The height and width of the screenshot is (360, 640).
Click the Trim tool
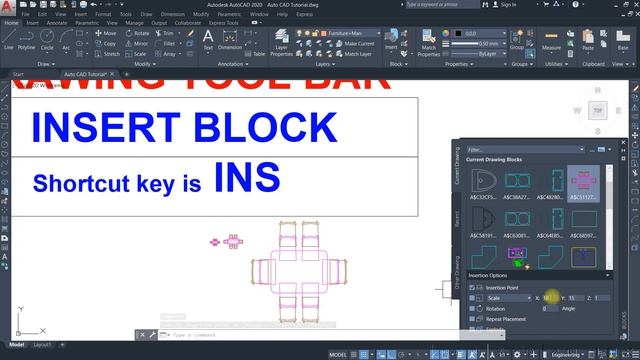click(x=164, y=33)
